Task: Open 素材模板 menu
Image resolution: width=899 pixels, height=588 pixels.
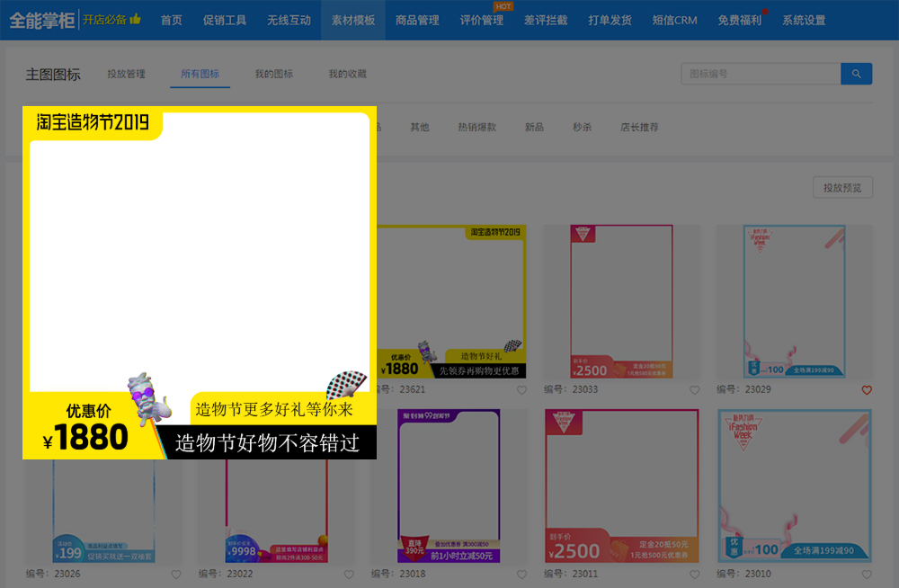Action: click(x=353, y=20)
